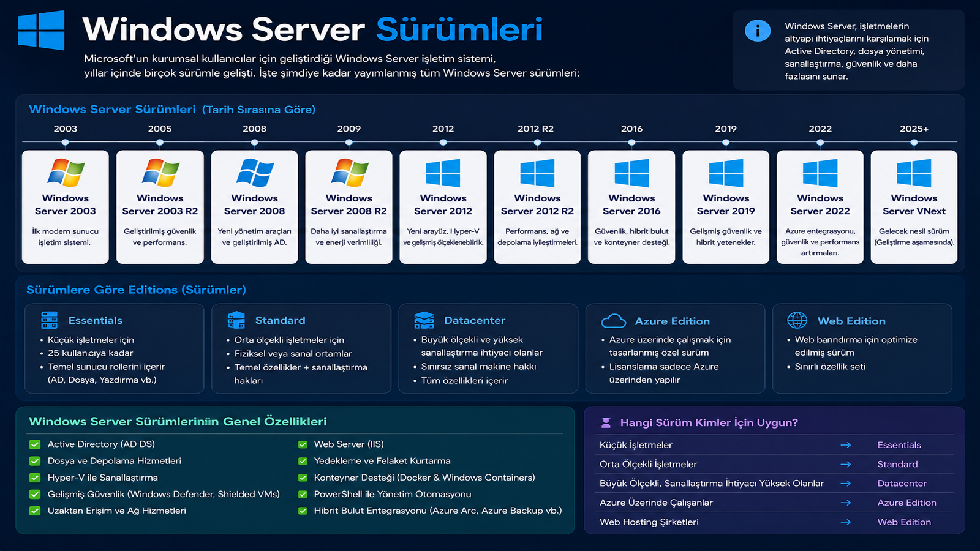
Task: Click the 2008 timeline marker
Action: coord(254,142)
